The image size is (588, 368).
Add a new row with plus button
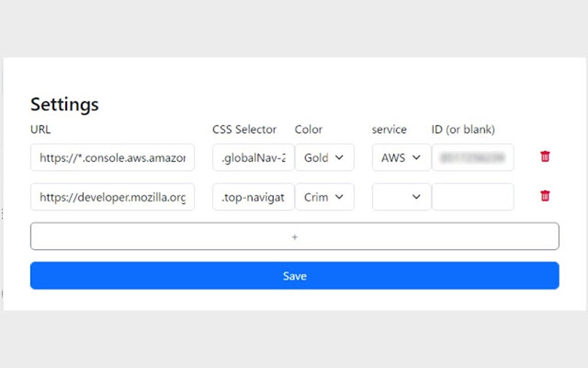[x=294, y=236]
